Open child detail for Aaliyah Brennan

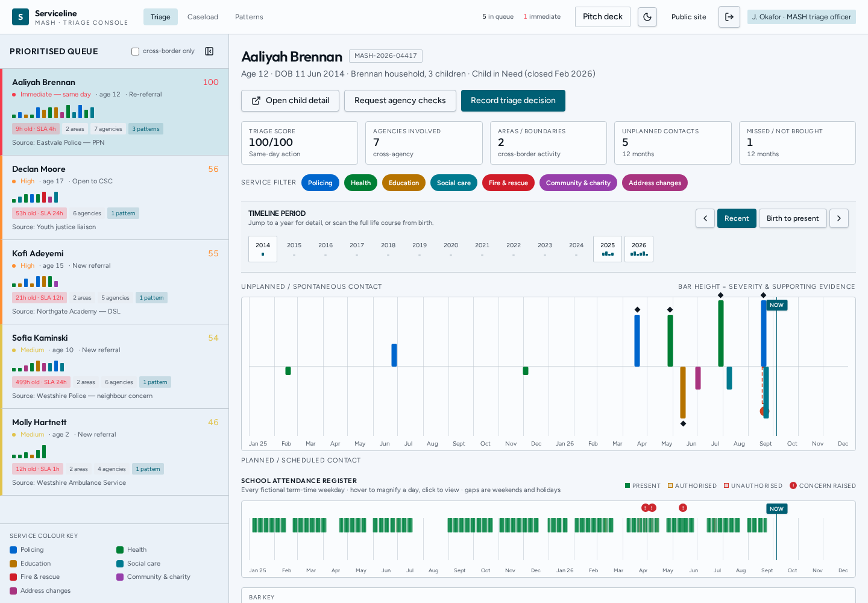coord(290,101)
